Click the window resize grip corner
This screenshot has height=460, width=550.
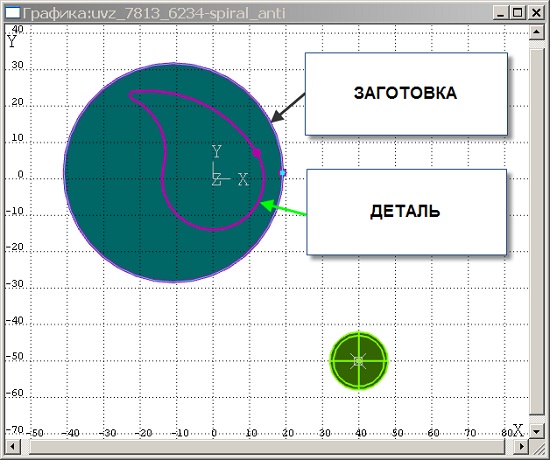[x=537, y=447]
